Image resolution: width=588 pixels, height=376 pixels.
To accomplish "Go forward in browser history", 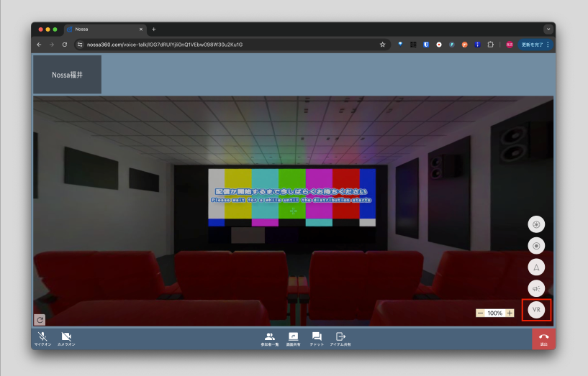I will coord(52,45).
